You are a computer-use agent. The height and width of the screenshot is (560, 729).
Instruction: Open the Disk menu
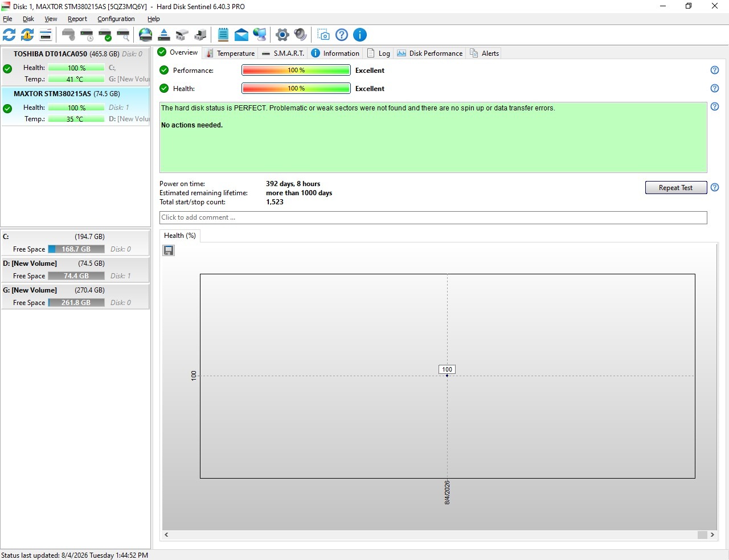(x=28, y=19)
